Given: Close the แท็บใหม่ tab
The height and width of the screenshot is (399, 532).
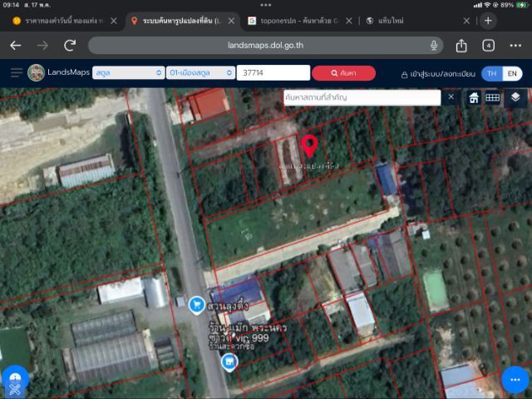Looking at the screenshot, I should pos(466,21).
